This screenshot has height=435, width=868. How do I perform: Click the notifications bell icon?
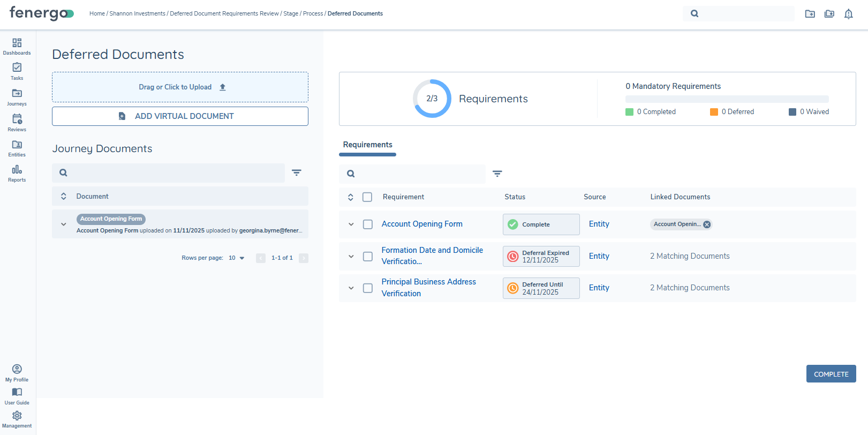point(848,14)
